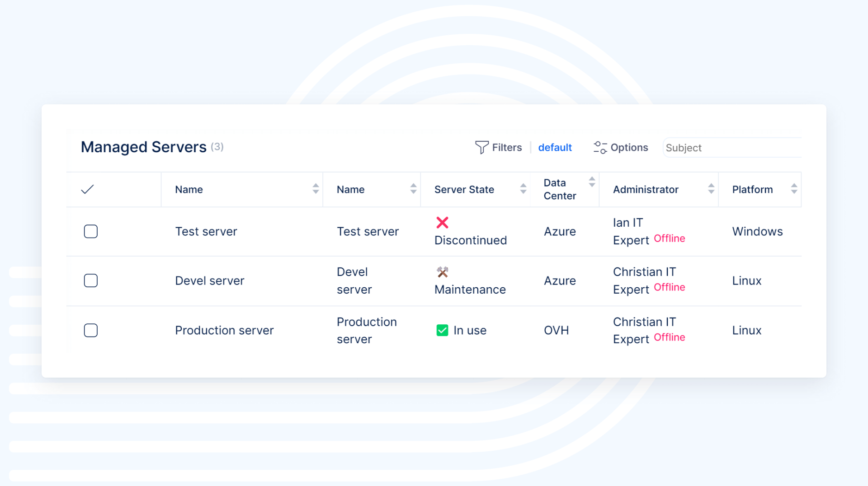Toggle sort arrows on Administrator column

coord(711,189)
